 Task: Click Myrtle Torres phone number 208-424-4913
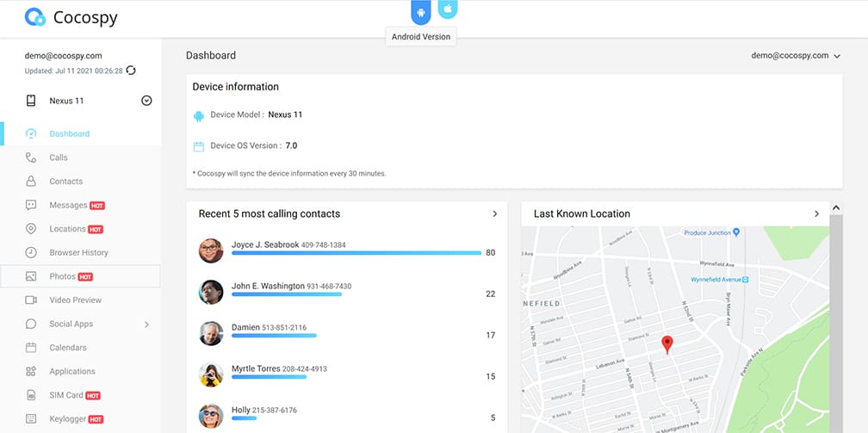(305, 368)
